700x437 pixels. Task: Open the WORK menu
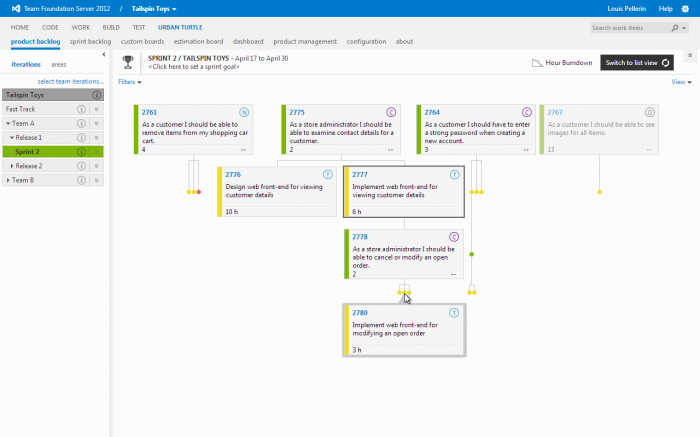81,27
